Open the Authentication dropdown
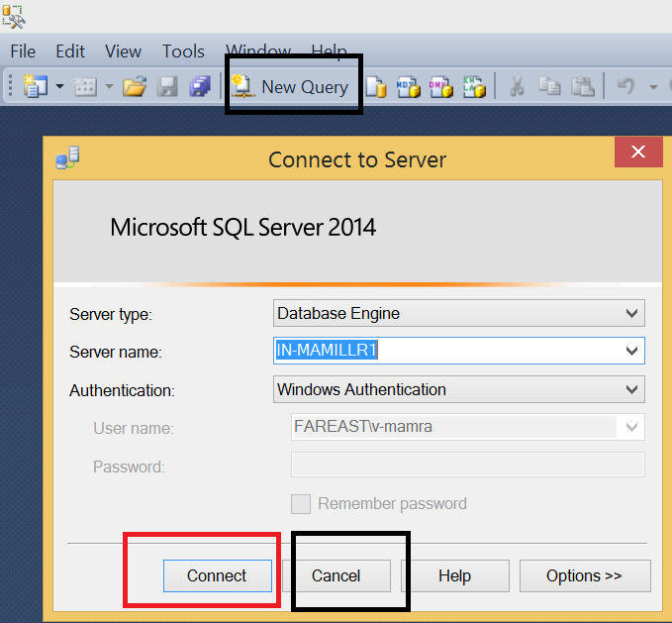 click(x=458, y=389)
